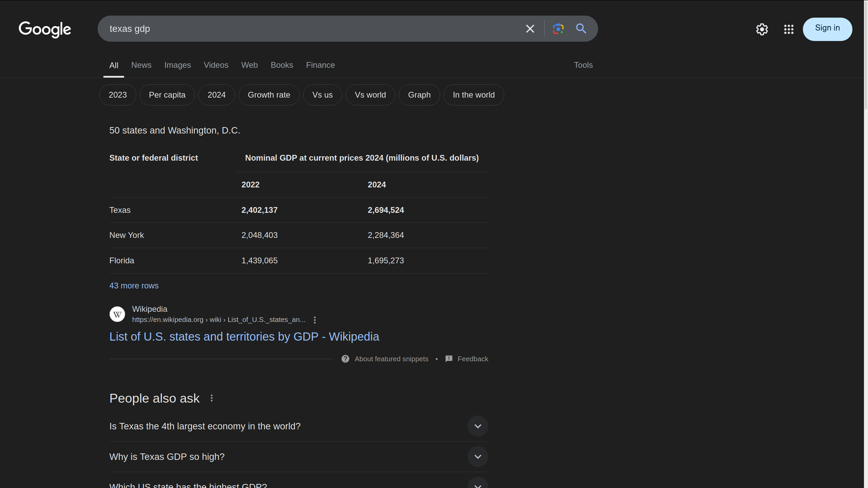Click the Feedback speech bubble icon
868x488 pixels.
449,359
